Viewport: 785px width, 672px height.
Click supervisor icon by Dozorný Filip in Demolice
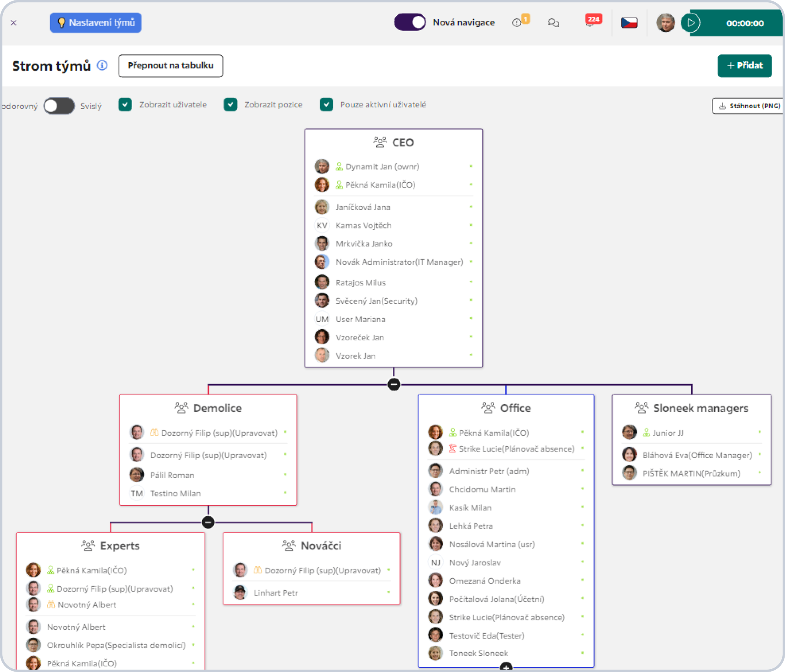coord(154,432)
